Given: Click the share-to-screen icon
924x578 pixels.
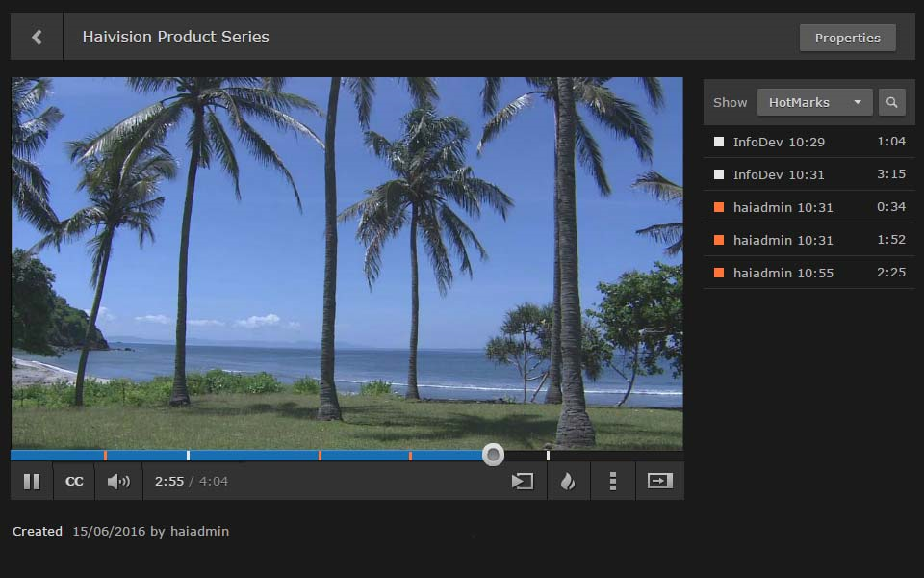Looking at the screenshot, I should point(523,482).
